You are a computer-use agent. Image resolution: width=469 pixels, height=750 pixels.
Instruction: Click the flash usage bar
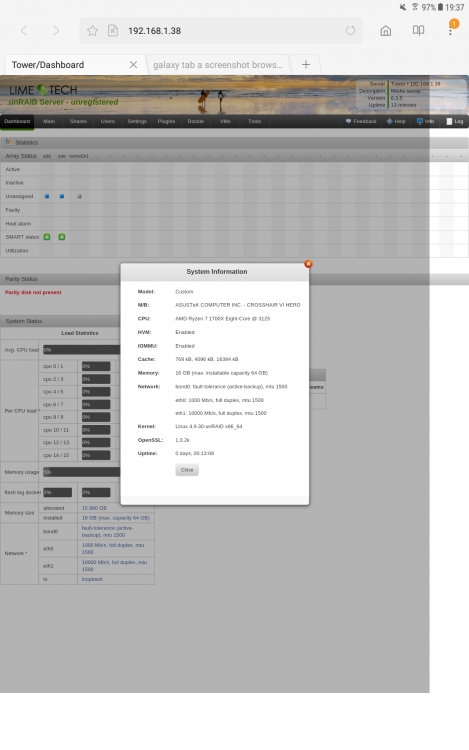click(57, 492)
